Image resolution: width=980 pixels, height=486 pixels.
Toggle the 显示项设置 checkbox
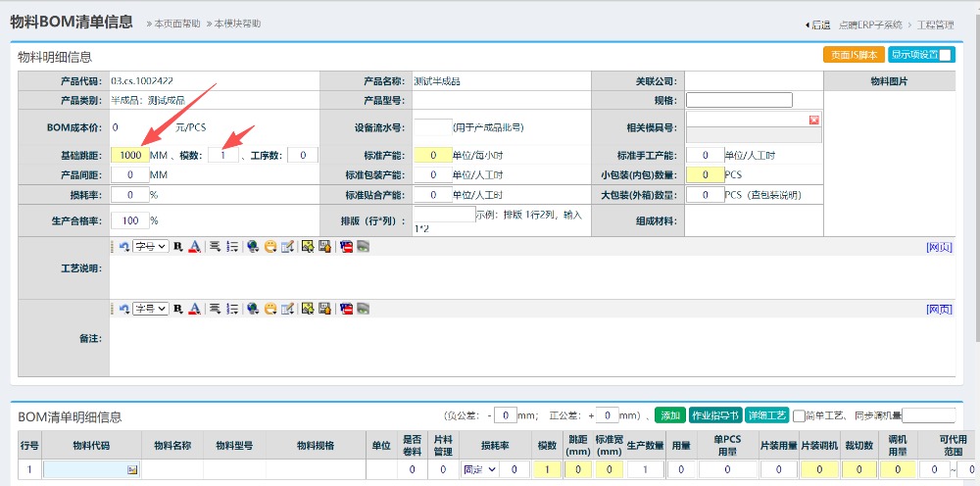point(945,55)
